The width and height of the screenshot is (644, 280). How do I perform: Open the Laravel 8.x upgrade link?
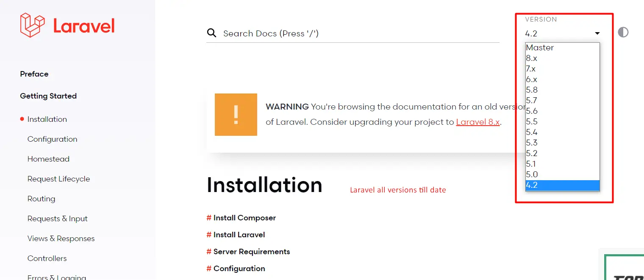coord(478,122)
